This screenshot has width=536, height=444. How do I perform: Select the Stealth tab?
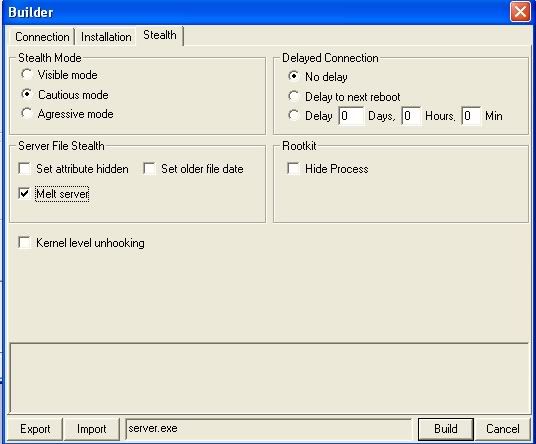pyautogui.click(x=160, y=35)
